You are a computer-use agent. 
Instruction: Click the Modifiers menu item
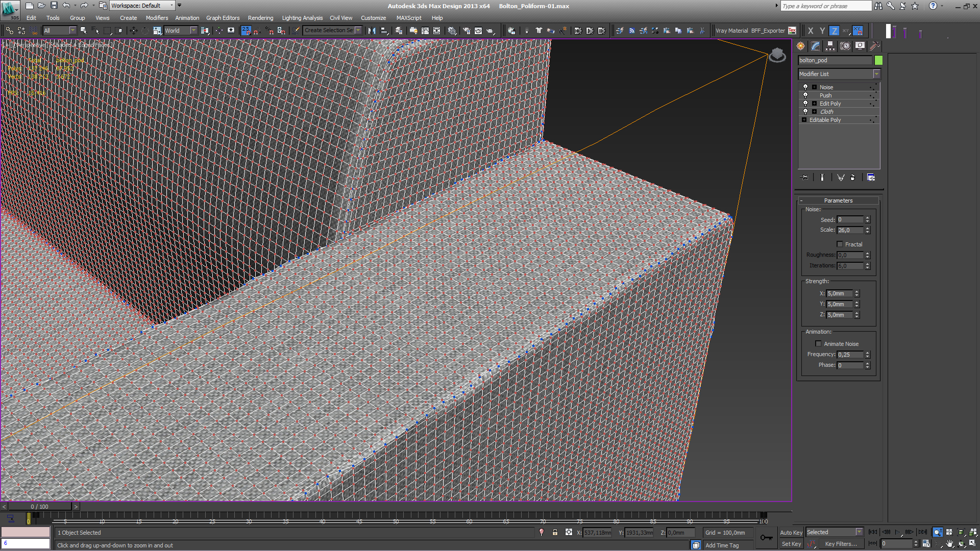pyautogui.click(x=157, y=18)
